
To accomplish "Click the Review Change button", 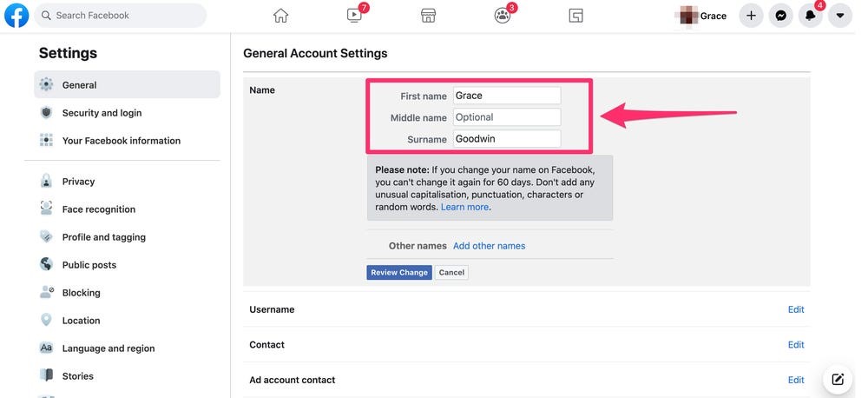I will 399,272.
